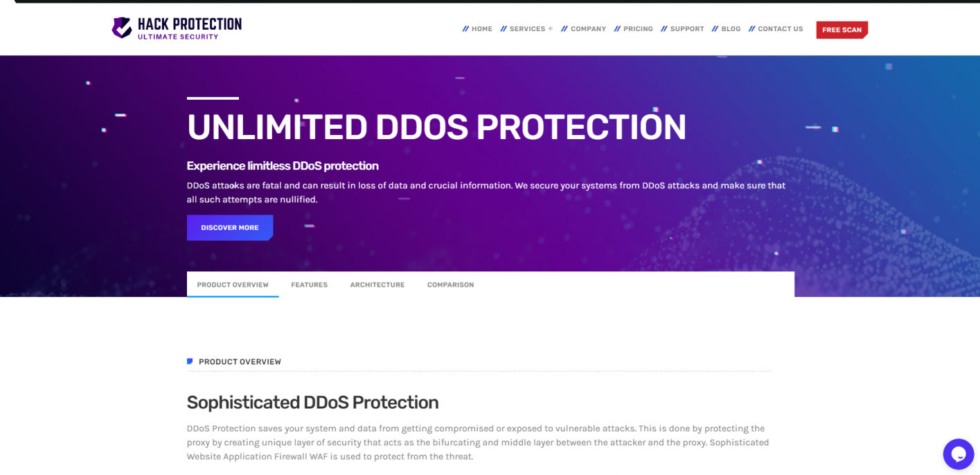Click the double-slash icon before HOME

465,28
